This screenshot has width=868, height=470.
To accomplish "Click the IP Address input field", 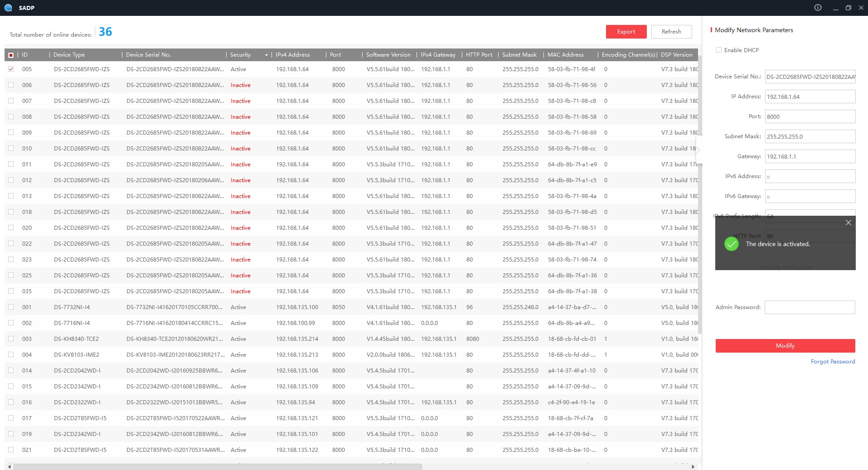I will pos(810,97).
